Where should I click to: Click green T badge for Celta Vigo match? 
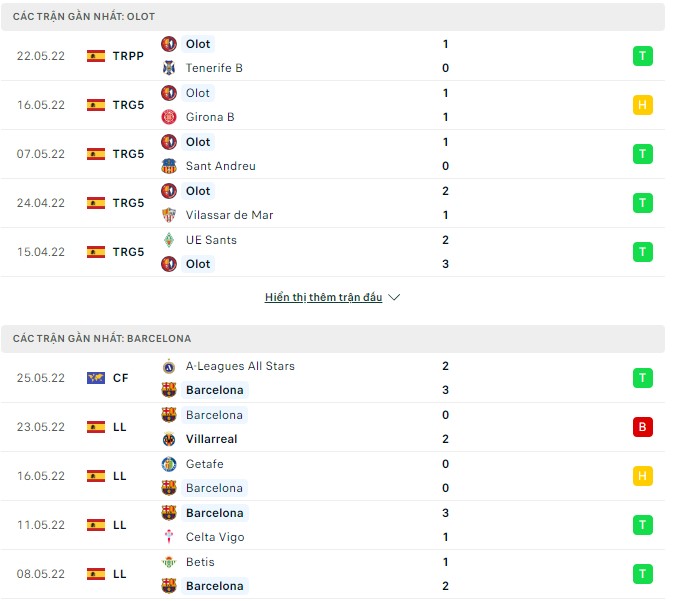[x=642, y=525]
